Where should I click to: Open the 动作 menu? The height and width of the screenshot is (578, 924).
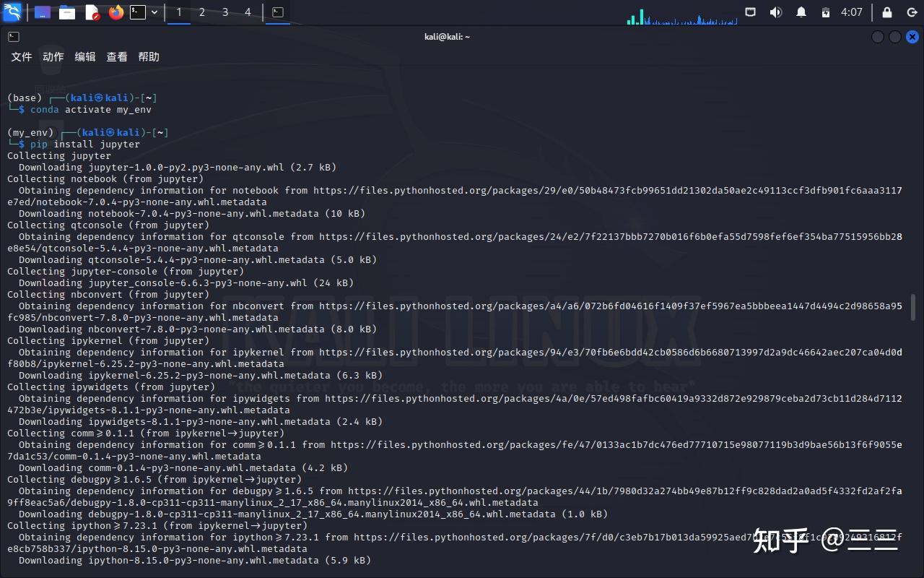(x=52, y=56)
